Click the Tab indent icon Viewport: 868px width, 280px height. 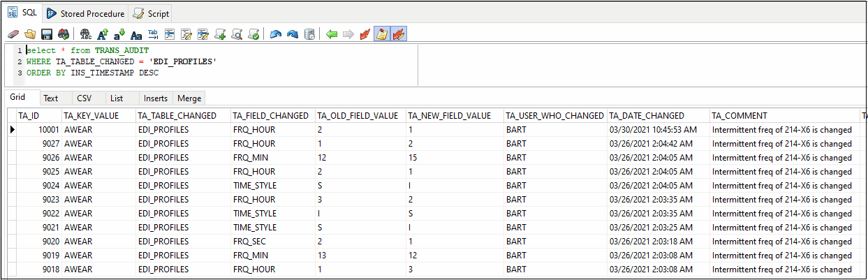pyautogui.click(x=153, y=34)
